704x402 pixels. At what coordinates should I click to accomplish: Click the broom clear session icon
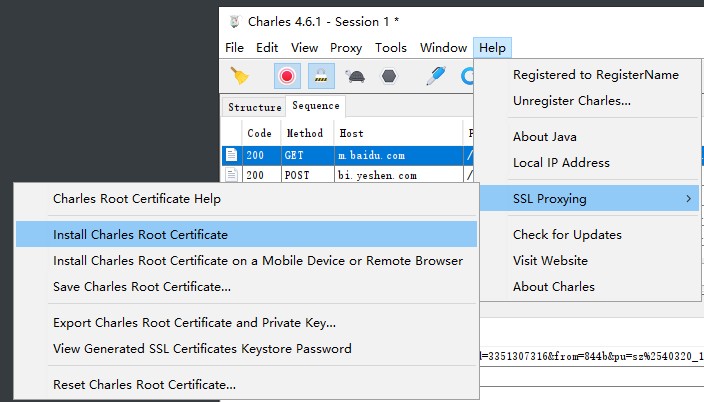coord(239,76)
